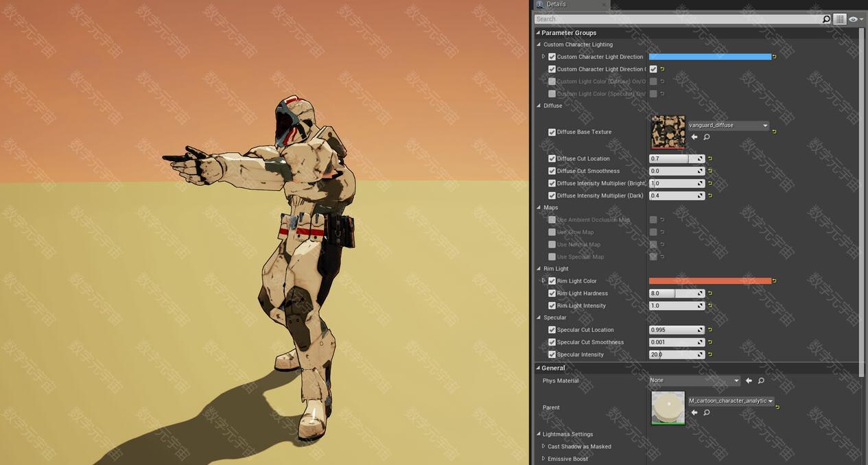The height and width of the screenshot is (465, 868).
Task: Uncheck Rim Light Color override
Action: pos(552,281)
